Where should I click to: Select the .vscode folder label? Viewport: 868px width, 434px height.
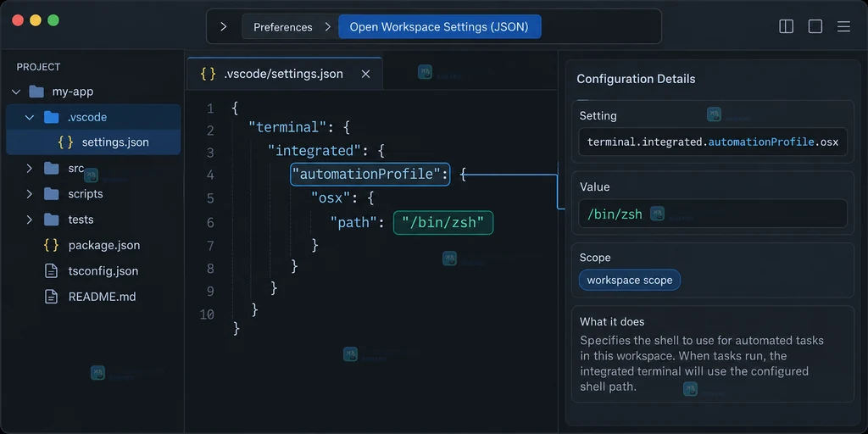pos(87,117)
